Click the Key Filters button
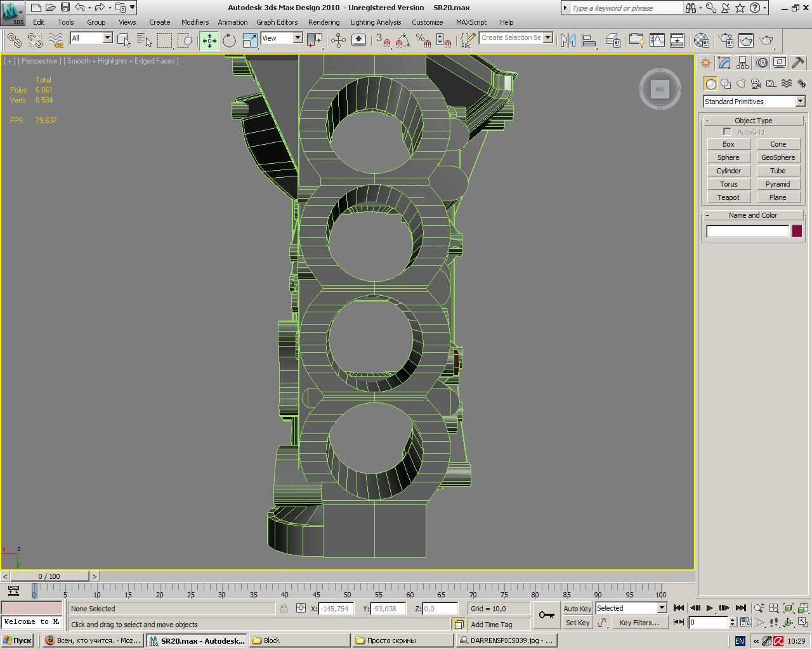This screenshot has height=650, width=812. click(639, 623)
